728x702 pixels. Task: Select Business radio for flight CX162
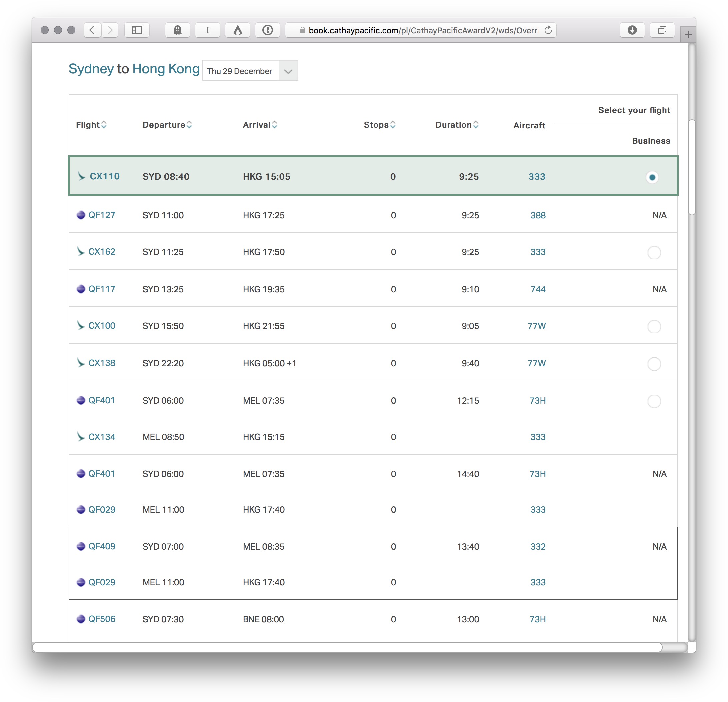pyautogui.click(x=654, y=253)
